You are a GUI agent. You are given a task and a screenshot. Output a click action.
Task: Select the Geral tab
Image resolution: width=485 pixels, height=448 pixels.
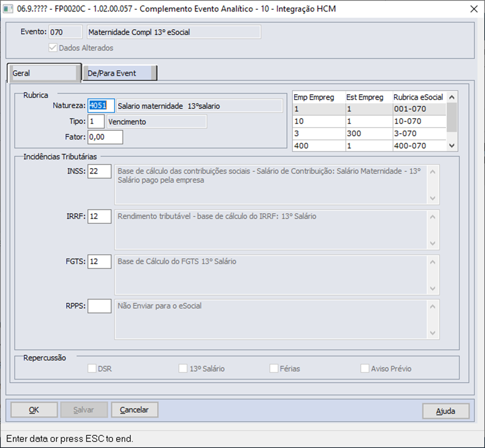coord(44,73)
